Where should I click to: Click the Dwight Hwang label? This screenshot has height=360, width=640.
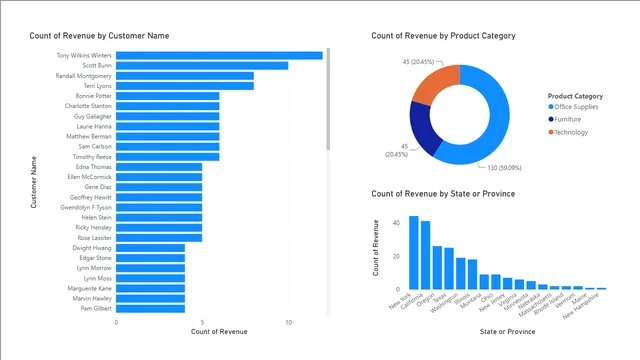click(92, 248)
